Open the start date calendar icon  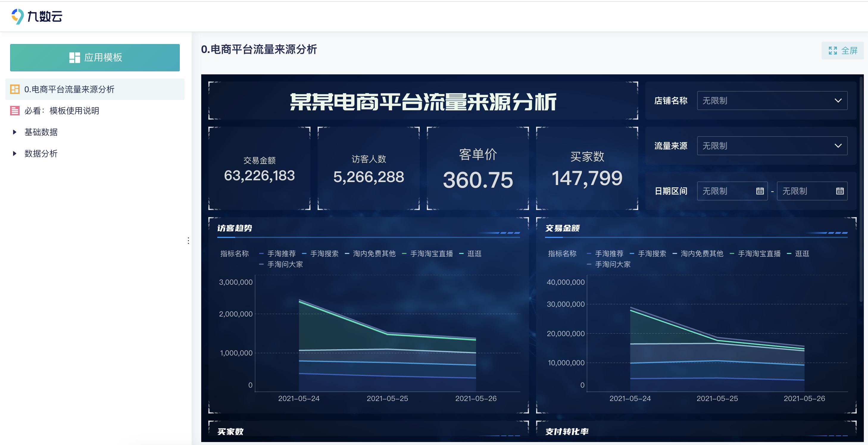point(760,191)
